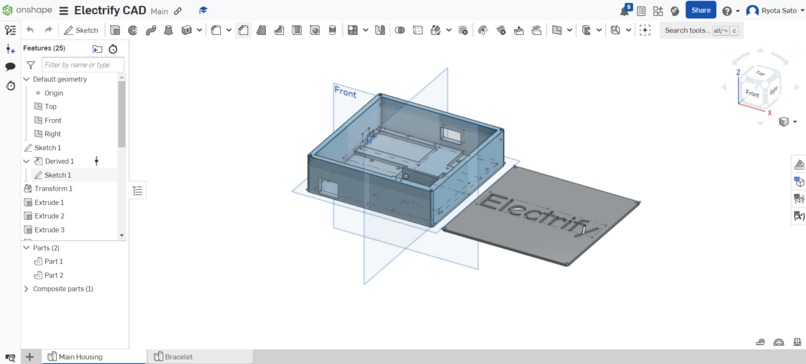The image size is (806, 364).
Task: Collapse the Derived 1 feature
Action: pyautogui.click(x=27, y=161)
